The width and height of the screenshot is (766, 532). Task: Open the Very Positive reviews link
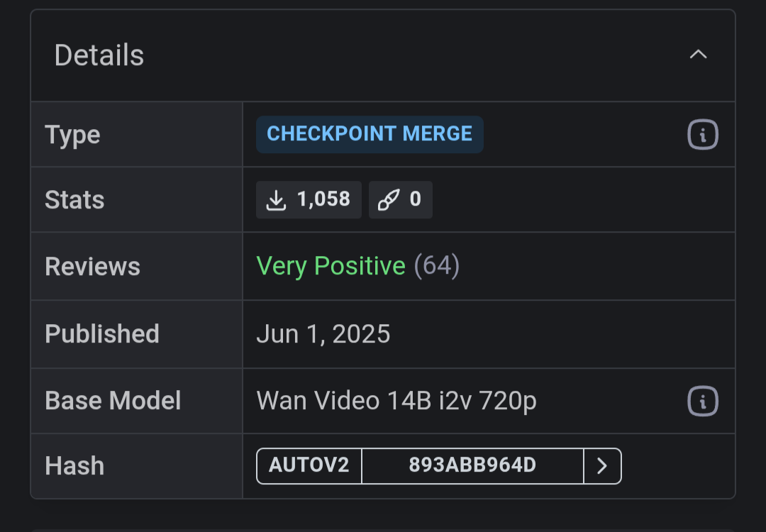tap(331, 266)
